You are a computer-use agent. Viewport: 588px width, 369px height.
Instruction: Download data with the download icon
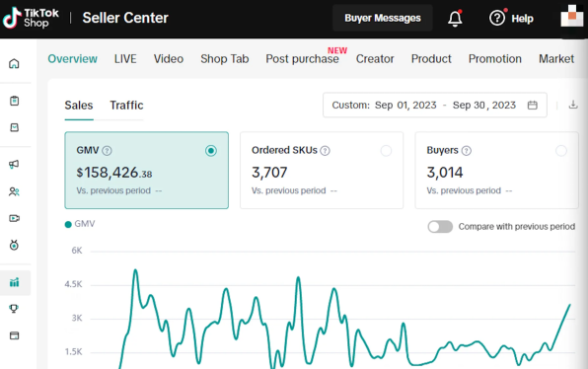pyautogui.click(x=573, y=105)
